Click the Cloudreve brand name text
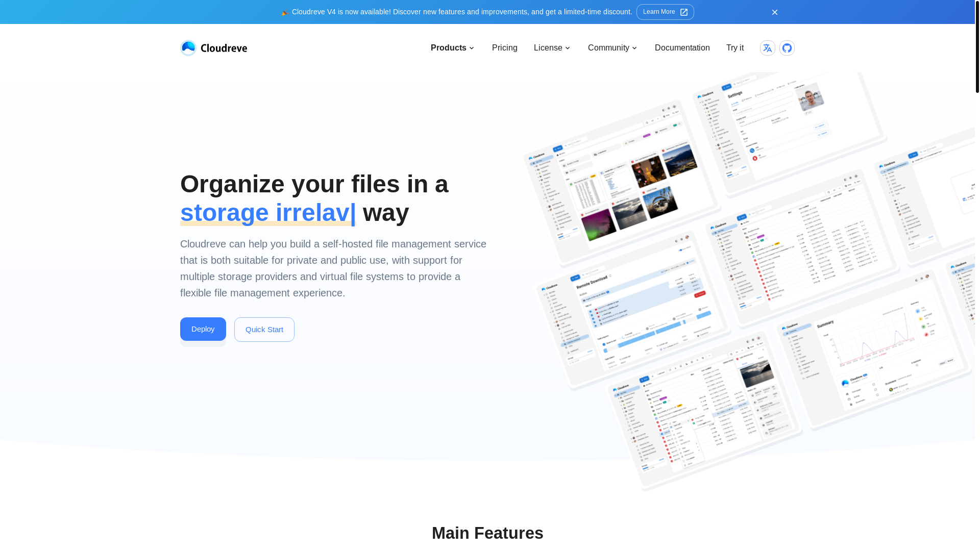Screen dimensions: 980x551 (224, 48)
